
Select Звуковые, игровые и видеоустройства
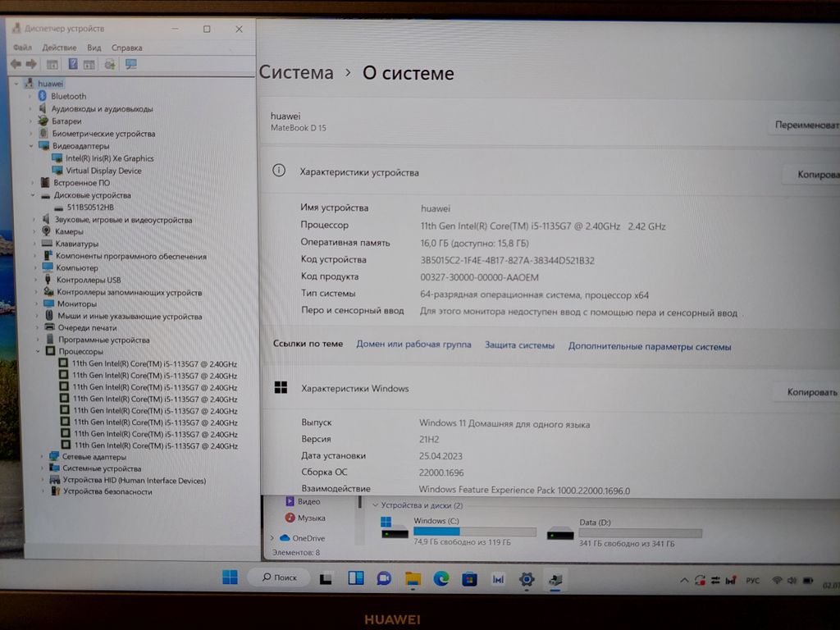click(x=123, y=220)
